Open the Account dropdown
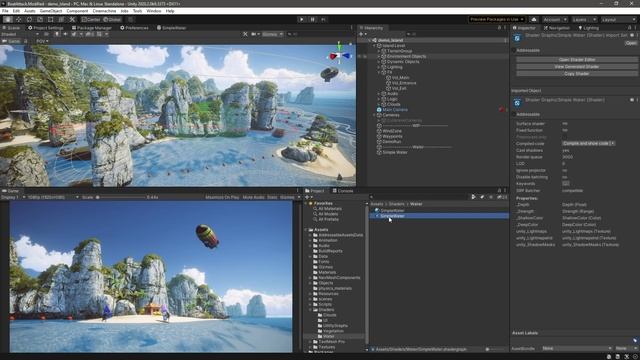640x360 pixels. [x=554, y=20]
